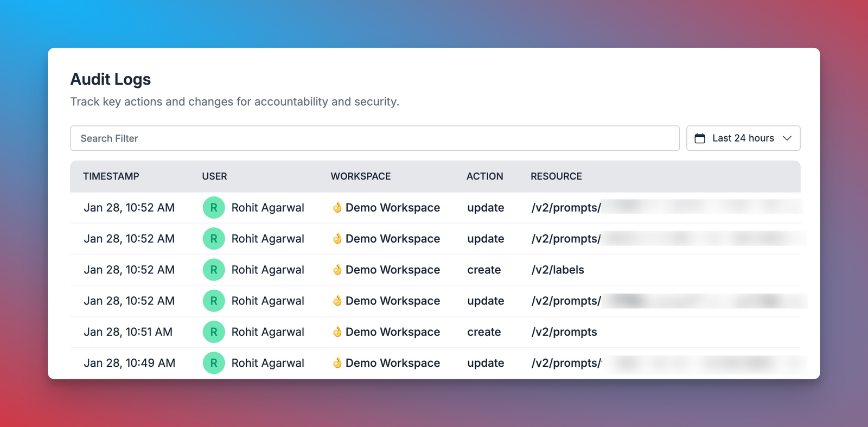The height and width of the screenshot is (427, 868).
Task: Focus the Search Filter input field
Action: (375, 138)
